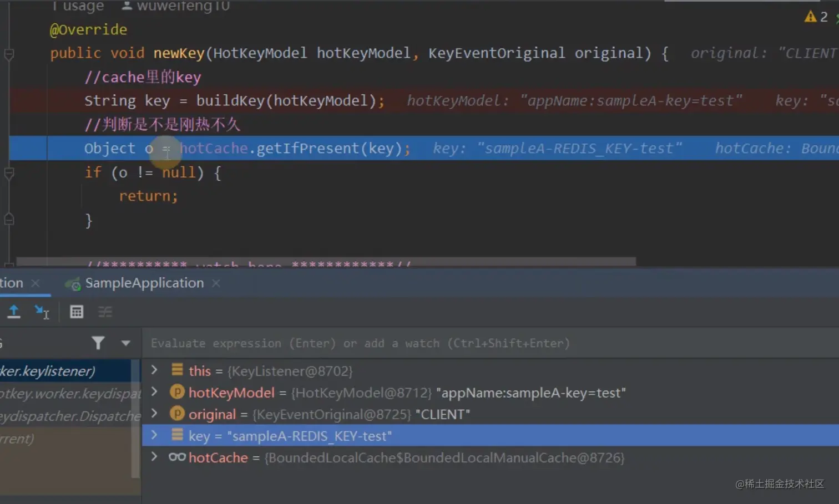The height and width of the screenshot is (504, 839).
Task: Expand the 'original' variable node
Action: 155,414
